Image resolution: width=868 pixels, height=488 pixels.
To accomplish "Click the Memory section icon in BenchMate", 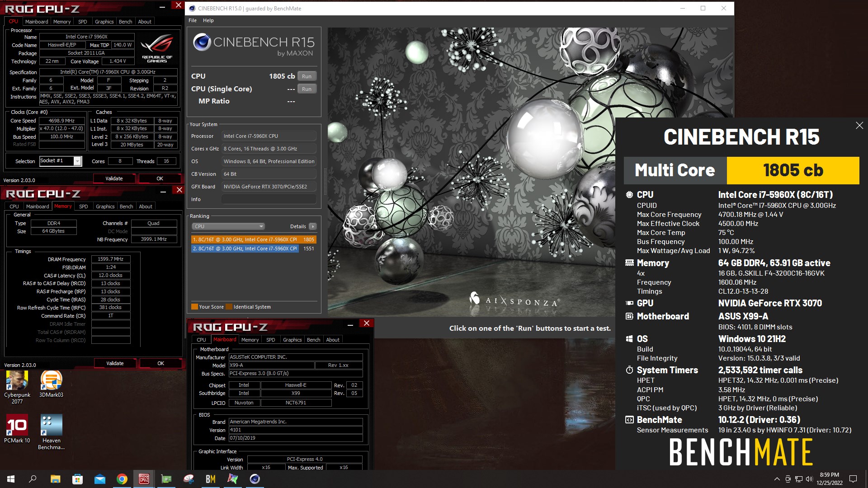I will (x=629, y=263).
